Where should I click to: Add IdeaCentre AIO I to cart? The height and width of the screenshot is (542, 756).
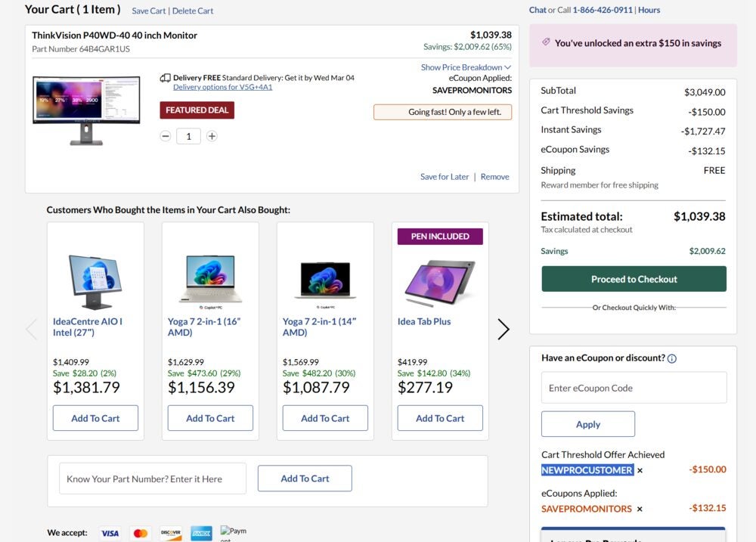click(x=95, y=418)
